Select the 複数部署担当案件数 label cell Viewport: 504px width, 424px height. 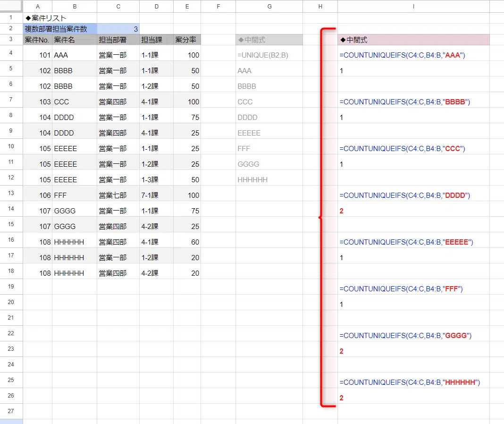[60, 29]
